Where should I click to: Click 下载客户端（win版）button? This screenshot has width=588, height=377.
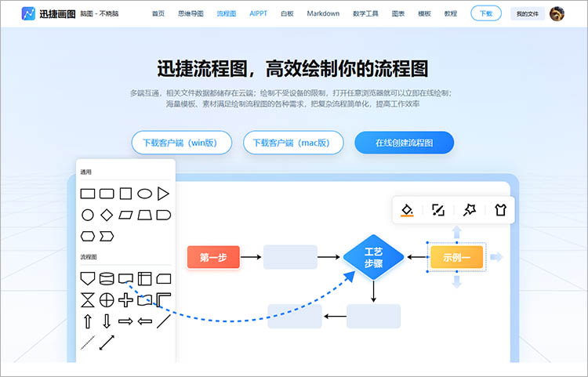click(x=182, y=143)
